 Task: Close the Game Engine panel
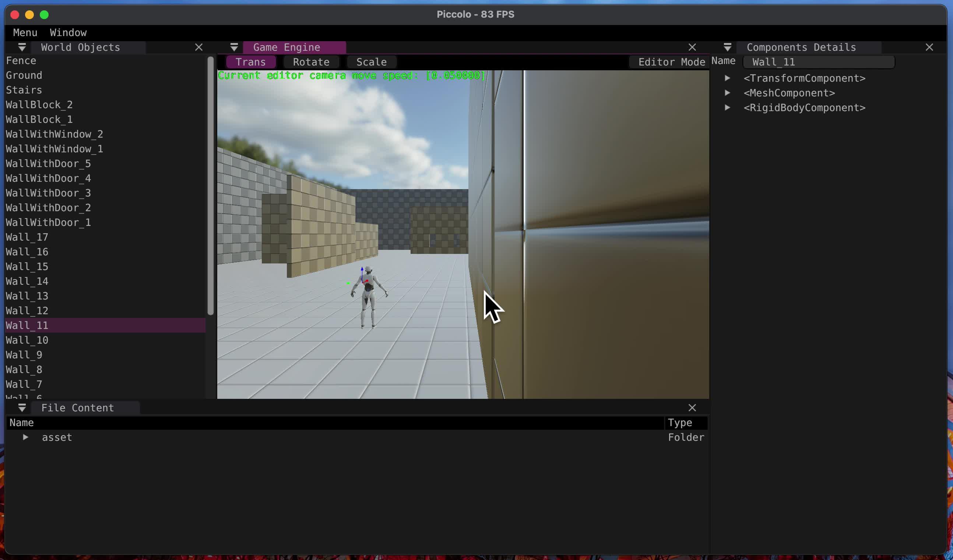pyautogui.click(x=692, y=47)
